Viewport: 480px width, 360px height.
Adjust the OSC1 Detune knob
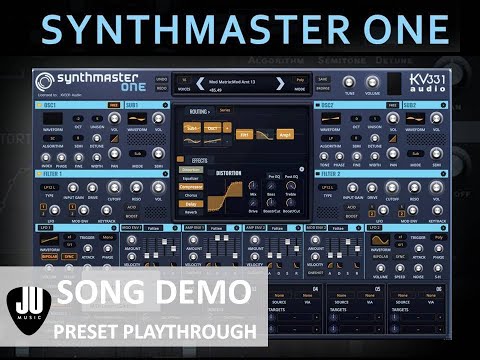pos(97,138)
